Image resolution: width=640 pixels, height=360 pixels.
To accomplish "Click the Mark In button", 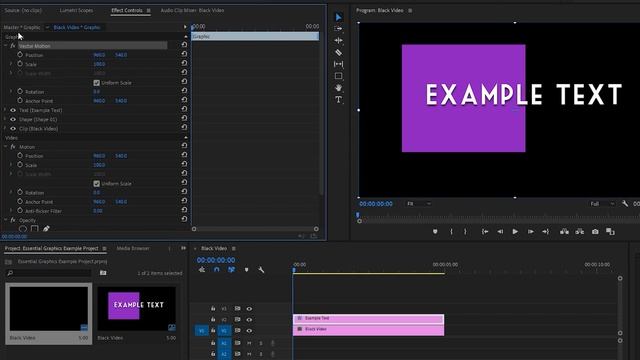I will click(451, 231).
